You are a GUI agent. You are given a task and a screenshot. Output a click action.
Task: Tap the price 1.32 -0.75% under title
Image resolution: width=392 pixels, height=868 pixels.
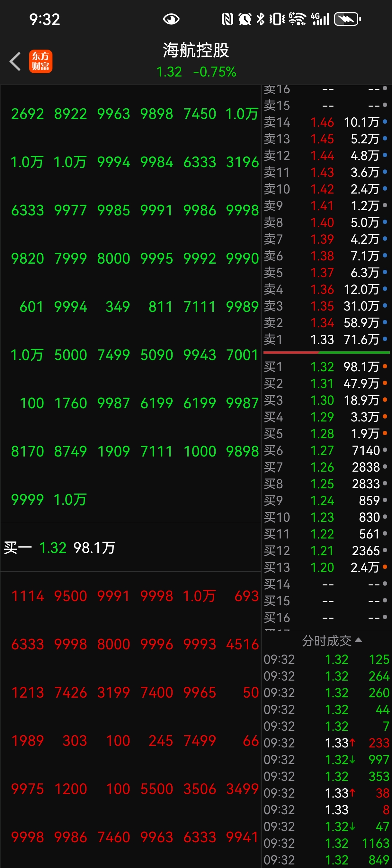click(x=196, y=72)
